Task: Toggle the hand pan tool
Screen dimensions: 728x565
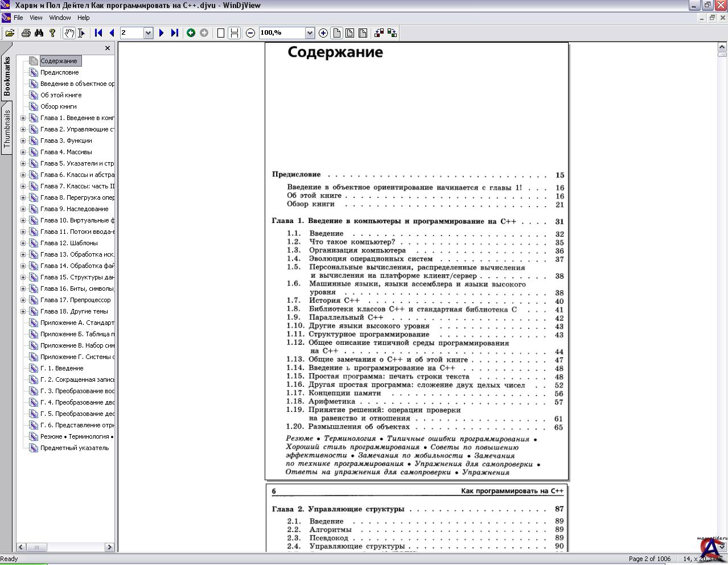Action: tap(68, 33)
